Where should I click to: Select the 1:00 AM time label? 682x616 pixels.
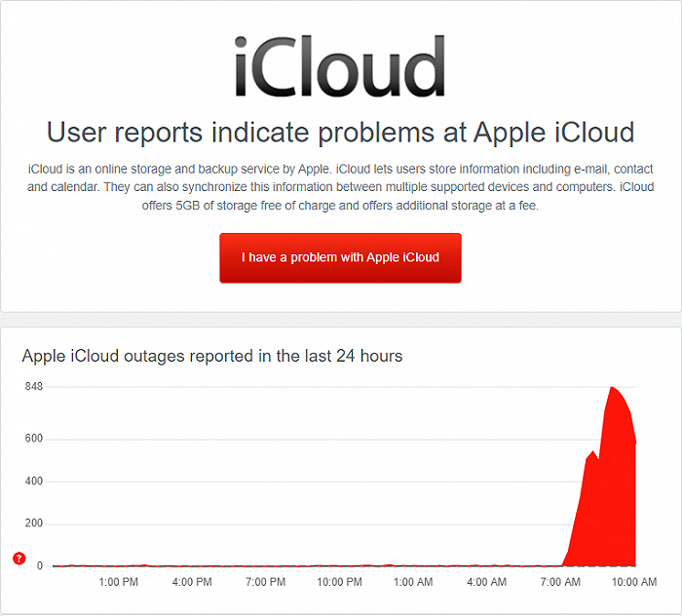click(413, 582)
